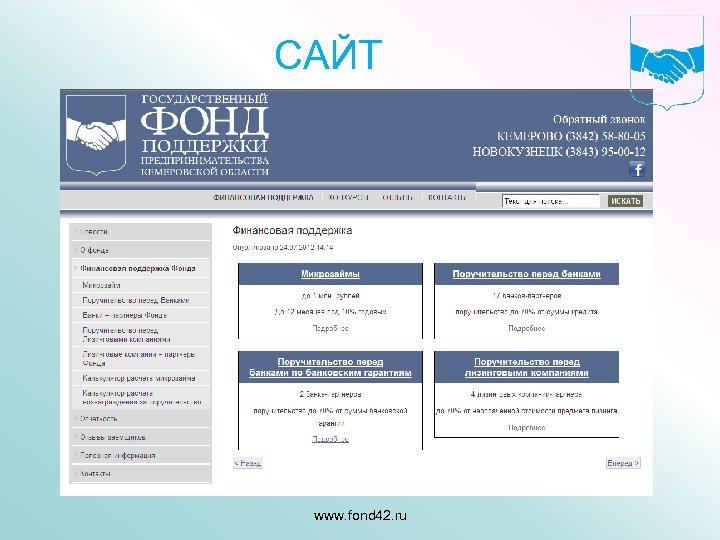
Task: Open Отчетность in the side menu
Action: 141,419
